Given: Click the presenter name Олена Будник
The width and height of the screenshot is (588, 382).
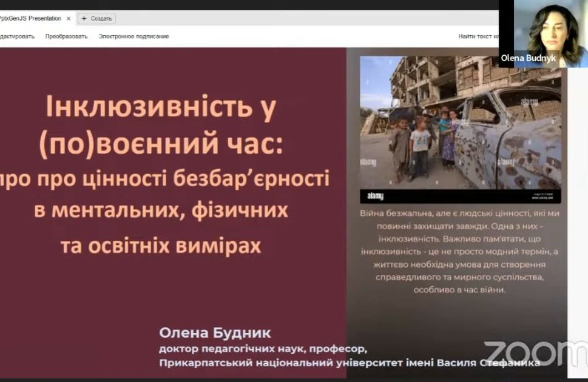Looking at the screenshot, I should pos(215,333).
